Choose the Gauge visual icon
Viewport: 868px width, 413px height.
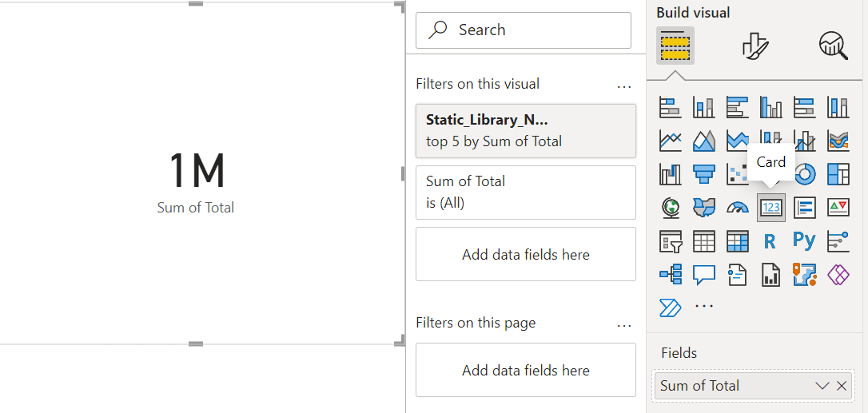[738, 208]
